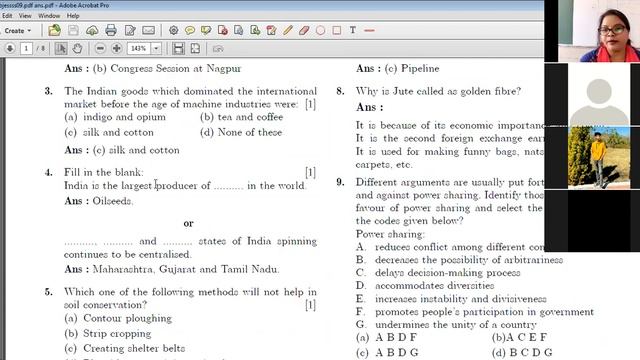Image resolution: width=640 pixels, height=360 pixels.
Task: Open the Help menu
Action: tap(73, 16)
